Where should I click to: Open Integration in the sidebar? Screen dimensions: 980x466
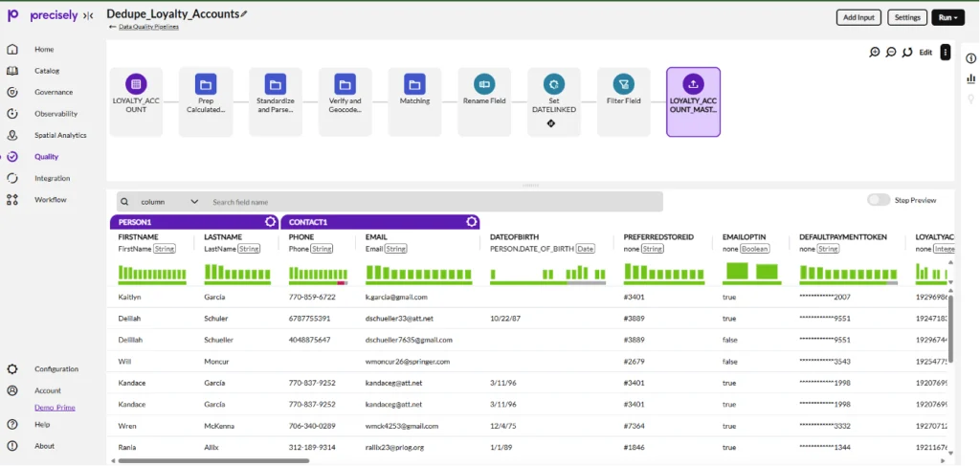[52, 178]
